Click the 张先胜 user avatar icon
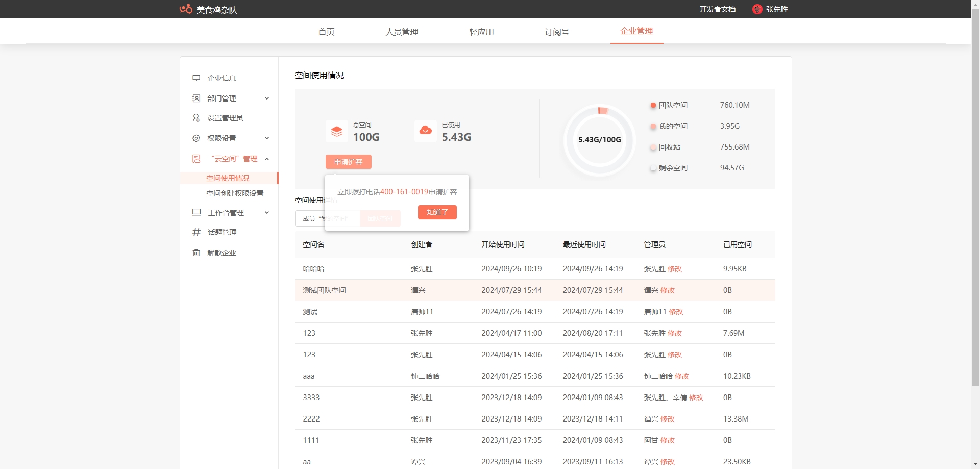 click(x=757, y=9)
